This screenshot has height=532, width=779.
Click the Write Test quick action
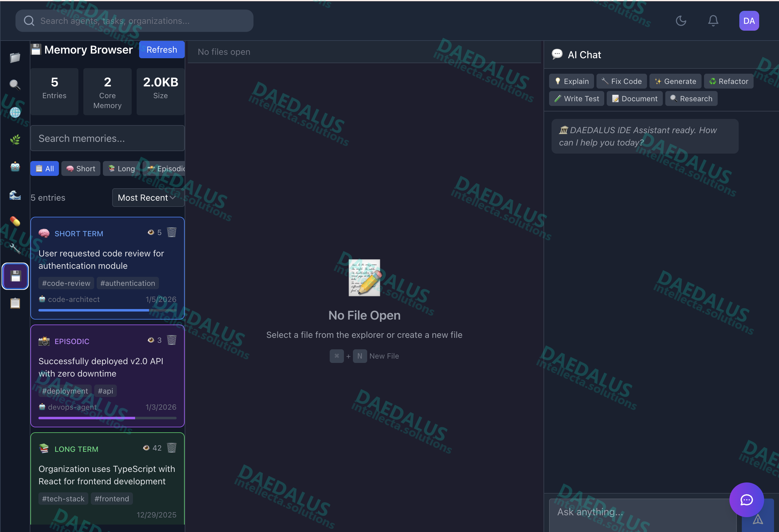[577, 99]
